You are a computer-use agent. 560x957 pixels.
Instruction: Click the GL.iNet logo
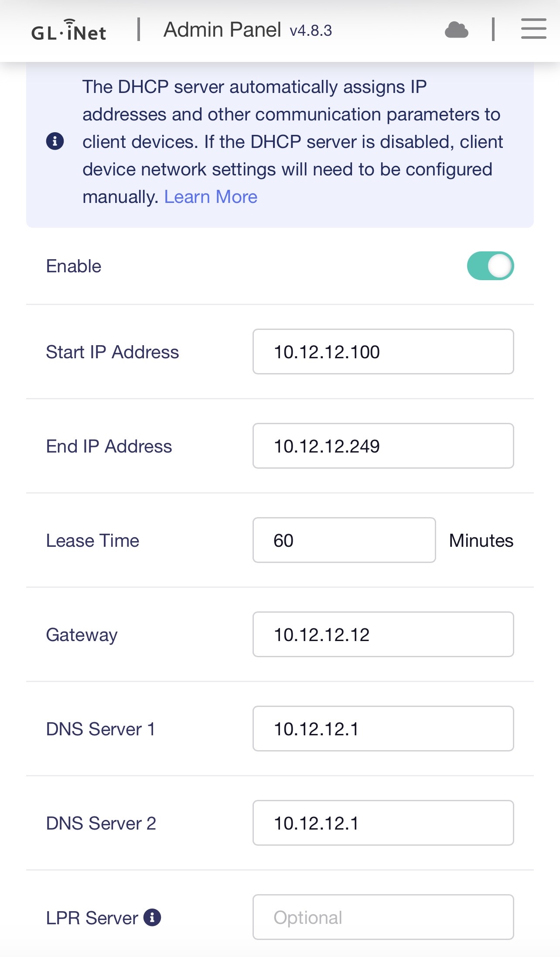pyautogui.click(x=68, y=31)
